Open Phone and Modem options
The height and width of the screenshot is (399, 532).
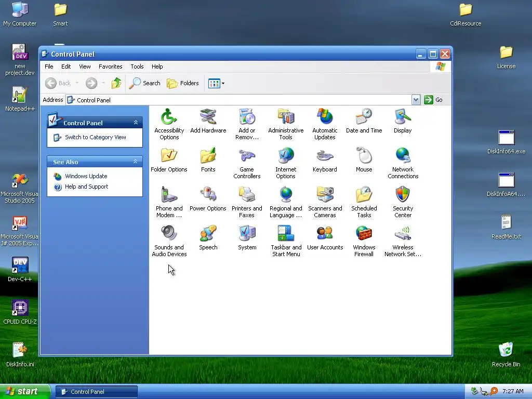coord(169,202)
